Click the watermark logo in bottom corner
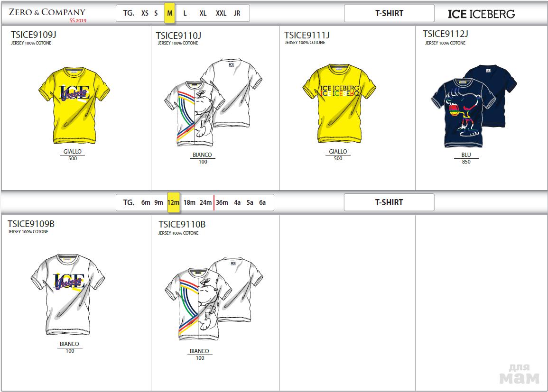This screenshot has height=392, width=548. pos(520,374)
